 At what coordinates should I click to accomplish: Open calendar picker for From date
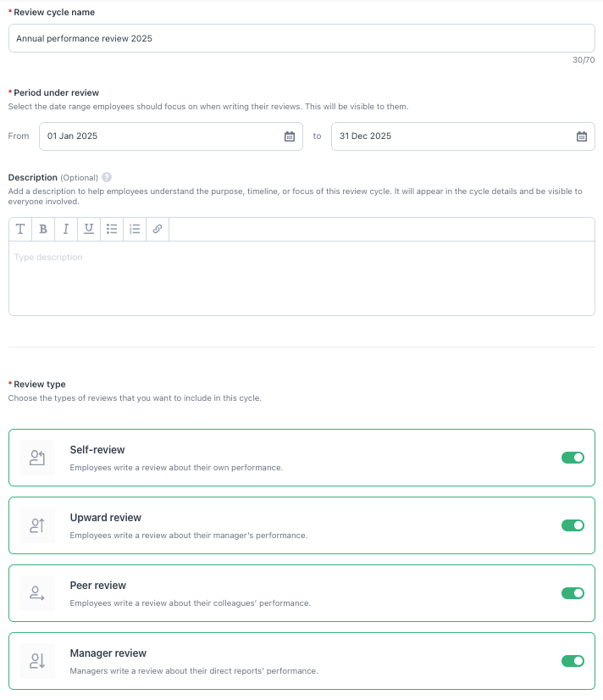click(x=289, y=136)
